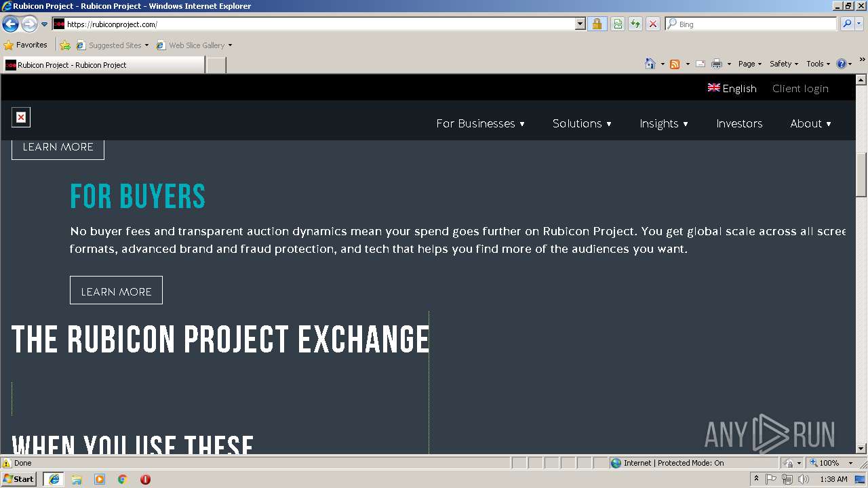This screenshot has height=488, width=868.
Task: Click the red Opera taskbar icon
Action: (145, 479)
